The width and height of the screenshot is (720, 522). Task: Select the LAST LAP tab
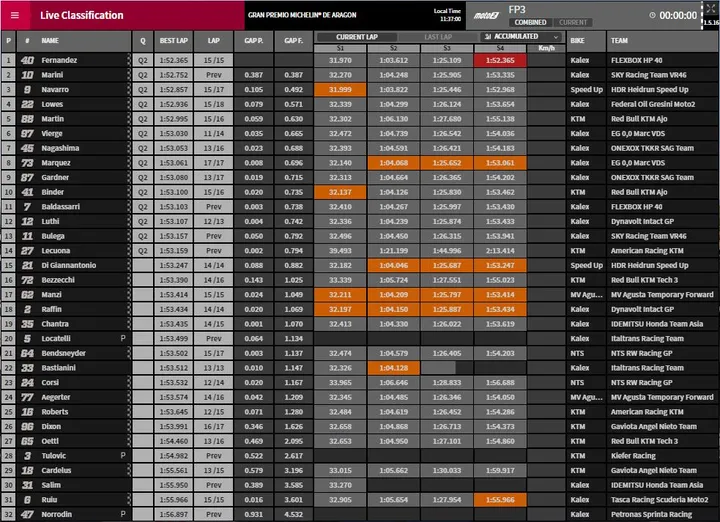pos(438,37)
